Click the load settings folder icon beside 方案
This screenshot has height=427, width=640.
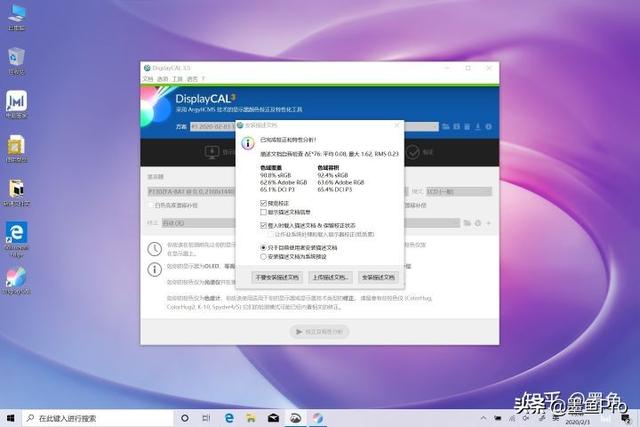445,127
